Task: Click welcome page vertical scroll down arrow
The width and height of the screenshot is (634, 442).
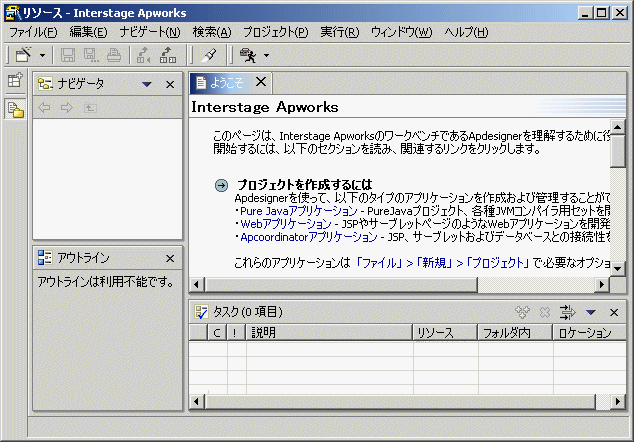Action: click(x=618, y=269)
